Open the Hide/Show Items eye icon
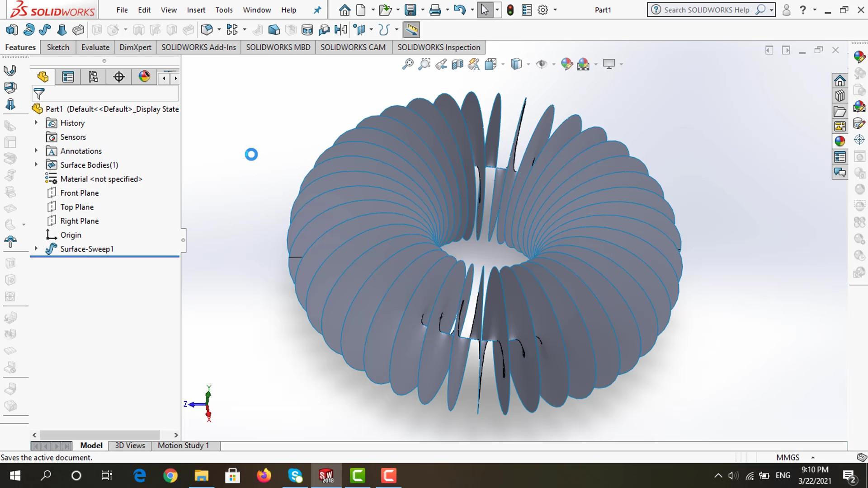This screenshot has width=868, height=488. [x=542, y=64]
